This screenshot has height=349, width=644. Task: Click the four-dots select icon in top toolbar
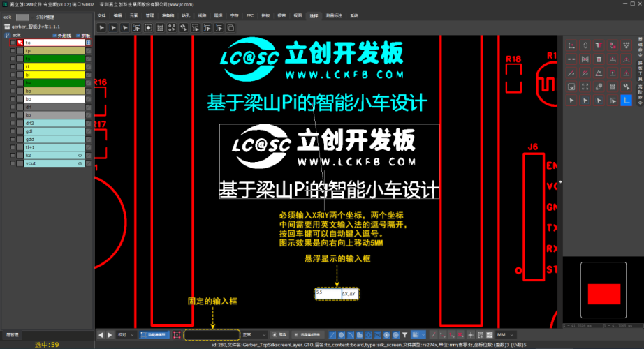click(x=172, y=28)
